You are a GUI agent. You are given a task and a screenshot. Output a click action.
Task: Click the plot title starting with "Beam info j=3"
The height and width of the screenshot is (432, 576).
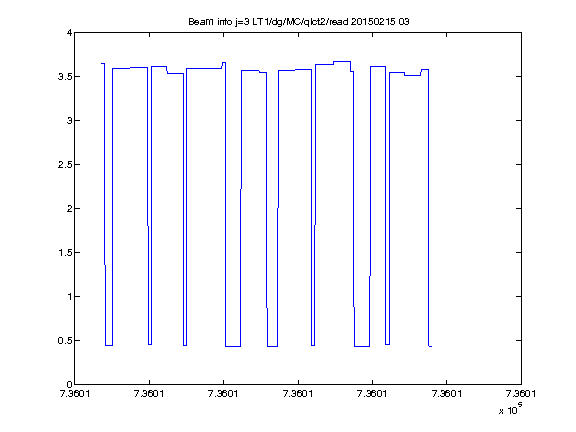299,22
